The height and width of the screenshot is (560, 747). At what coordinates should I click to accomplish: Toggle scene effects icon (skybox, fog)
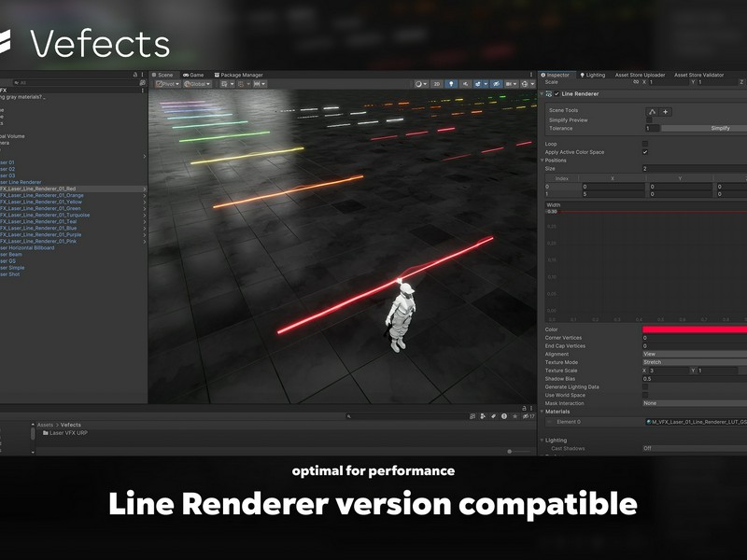[x=478, y=84]
